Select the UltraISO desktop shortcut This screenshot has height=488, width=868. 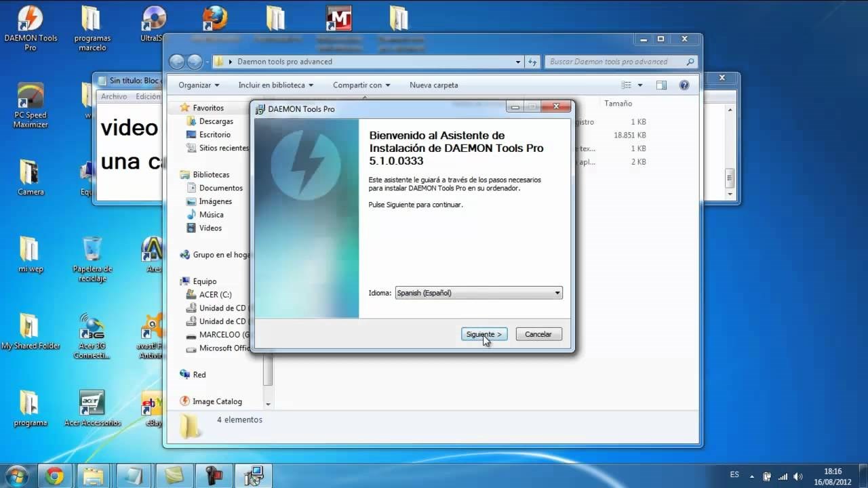point(154,24)
